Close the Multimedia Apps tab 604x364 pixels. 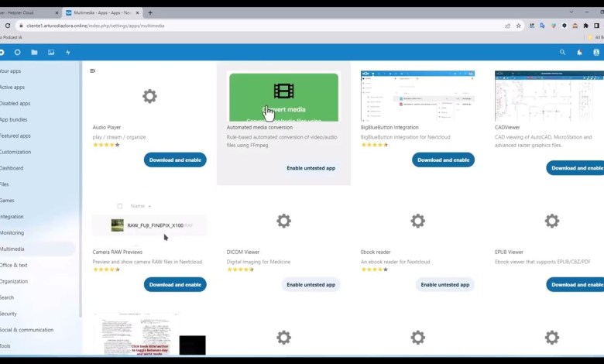pos(137,12)
